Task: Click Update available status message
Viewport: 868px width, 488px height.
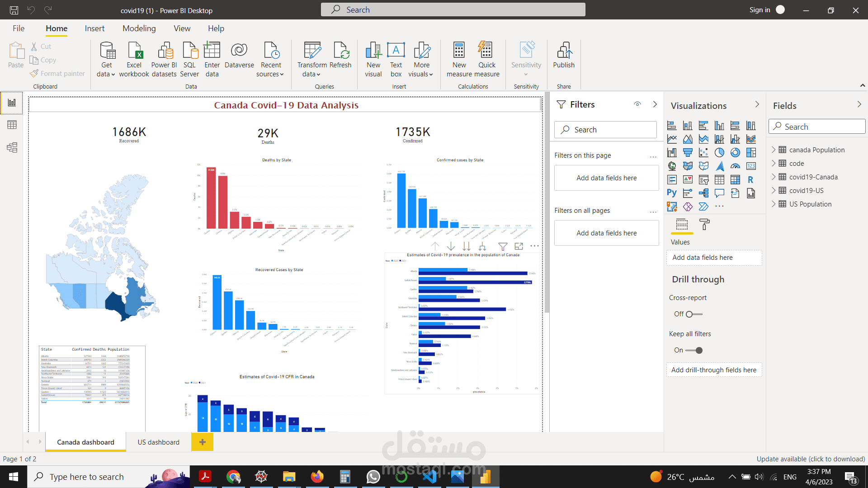Action: (811, 459)
